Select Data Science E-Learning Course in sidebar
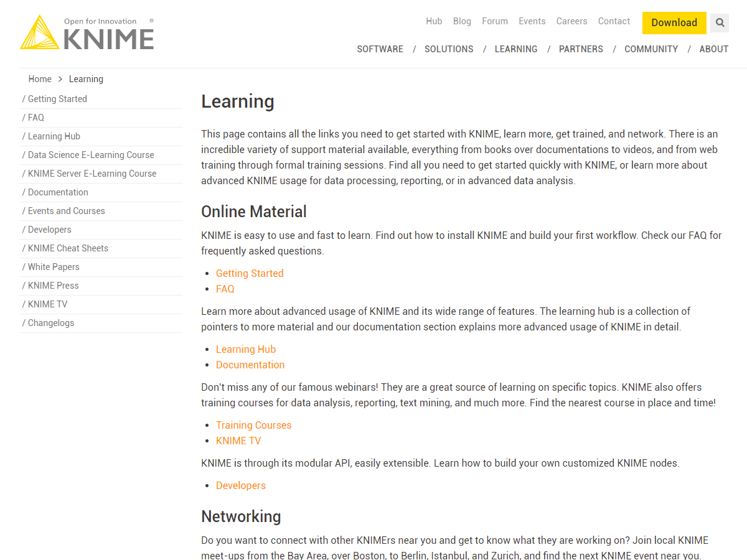Viewport: 747px width, 560px height. (x=91, y=155)
